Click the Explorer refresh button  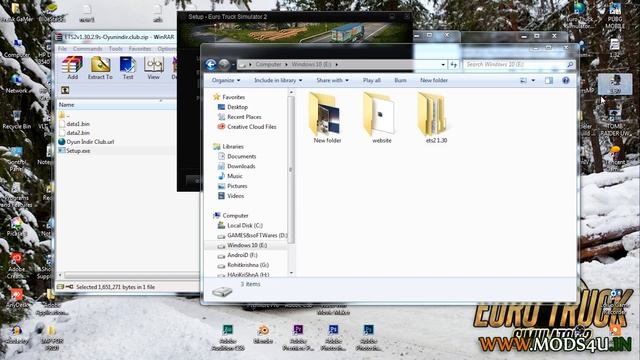point(453,64)
